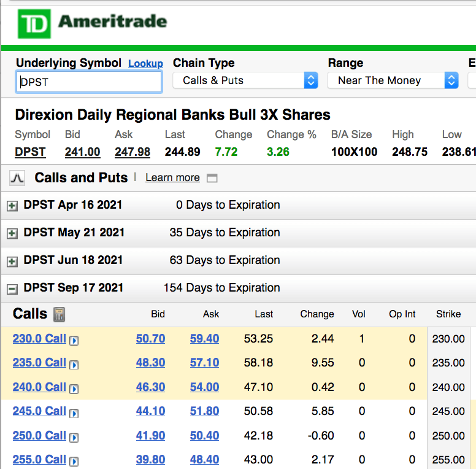The image size is (476, 469).
Task: Click the Lookup link
Action: click(x=145, y=64)
